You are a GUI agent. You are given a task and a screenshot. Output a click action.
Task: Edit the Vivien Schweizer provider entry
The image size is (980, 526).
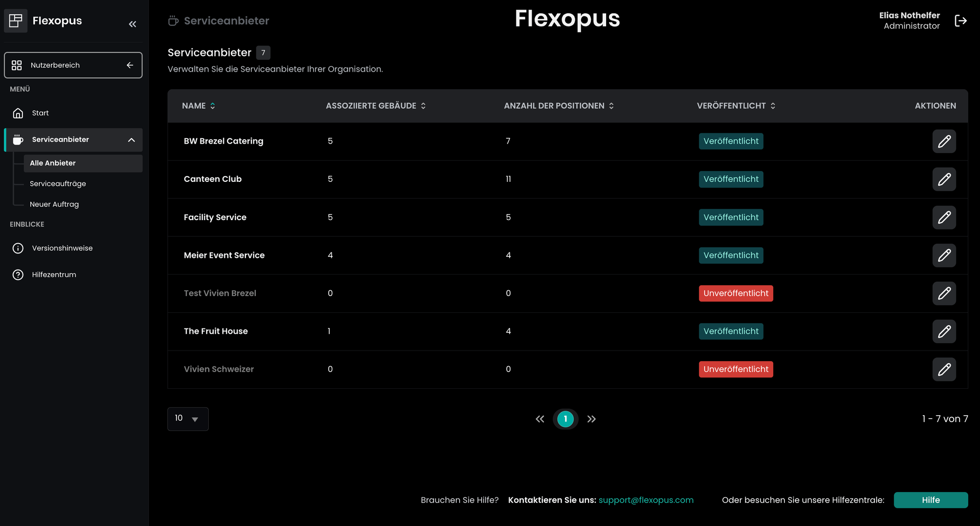(x=944, y=369)
